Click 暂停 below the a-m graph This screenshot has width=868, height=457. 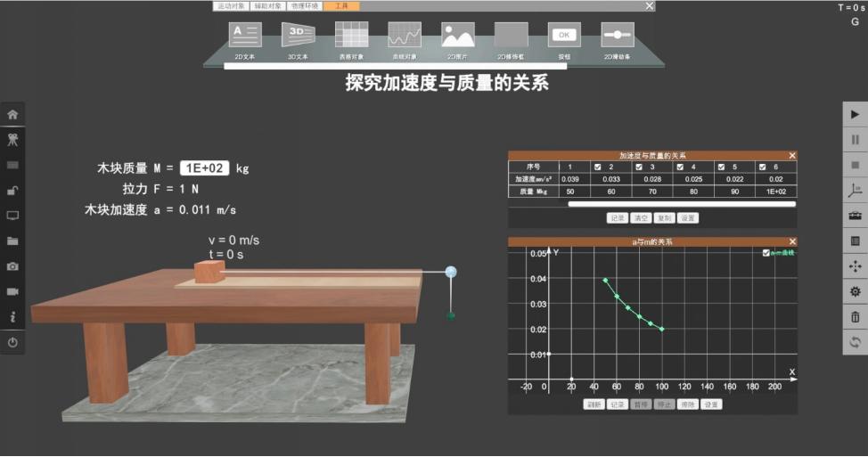[x=641, y=404]
